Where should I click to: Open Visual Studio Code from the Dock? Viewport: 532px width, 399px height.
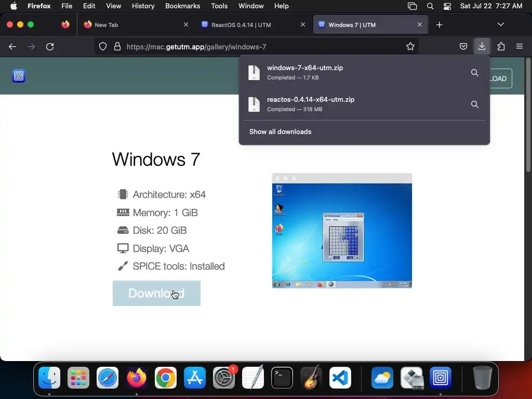click(340, 378)
